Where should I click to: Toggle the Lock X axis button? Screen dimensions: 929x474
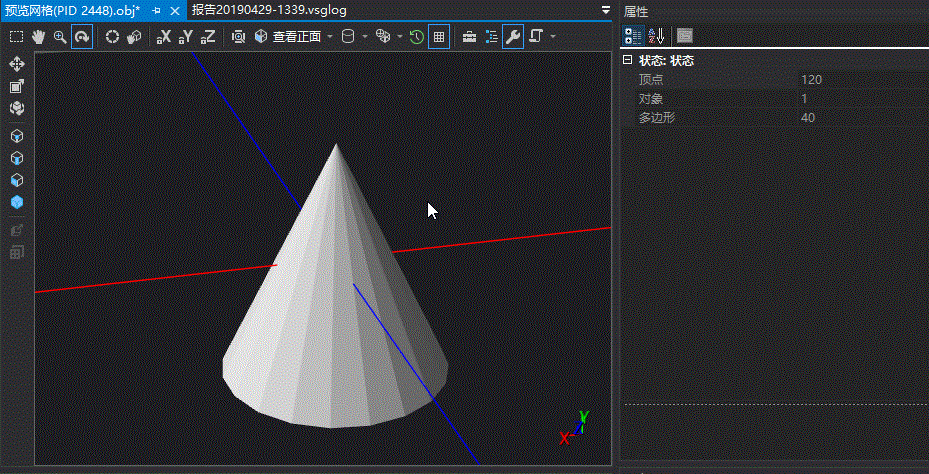[164, 37]
